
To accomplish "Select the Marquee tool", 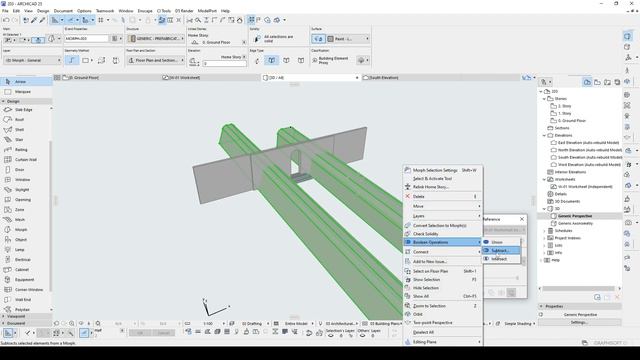I will 26,92.
